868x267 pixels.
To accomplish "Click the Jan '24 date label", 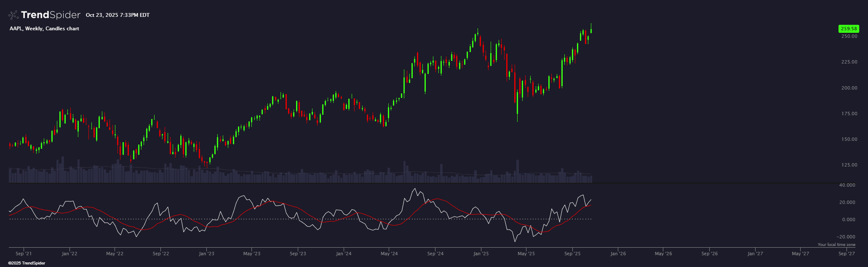I will click(344, 254).
